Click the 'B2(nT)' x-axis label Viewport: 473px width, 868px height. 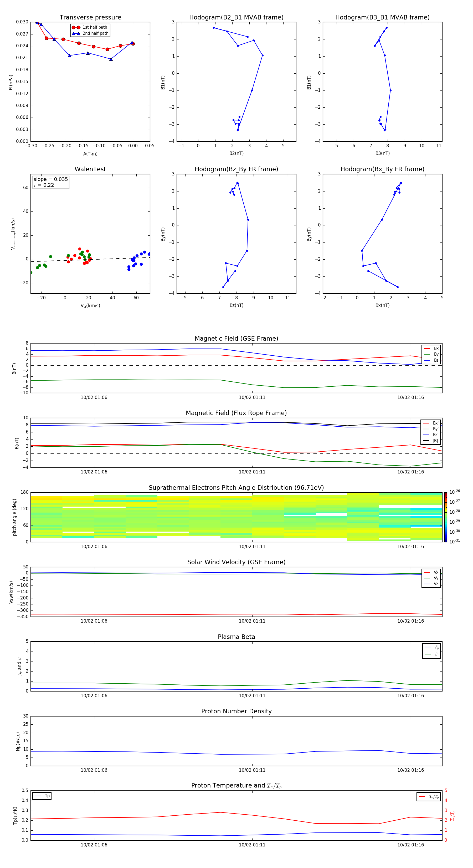[x=236, y=153]
